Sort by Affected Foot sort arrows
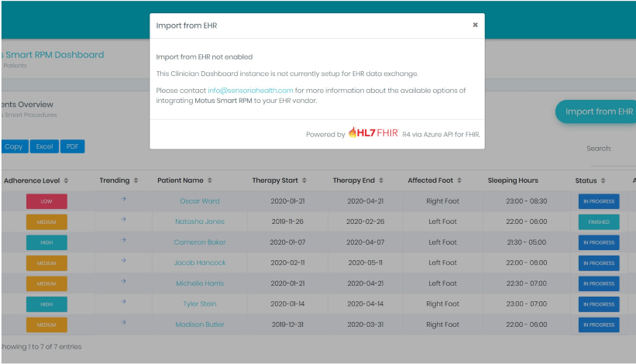The image size is (636, 364). tap(460, 180)
